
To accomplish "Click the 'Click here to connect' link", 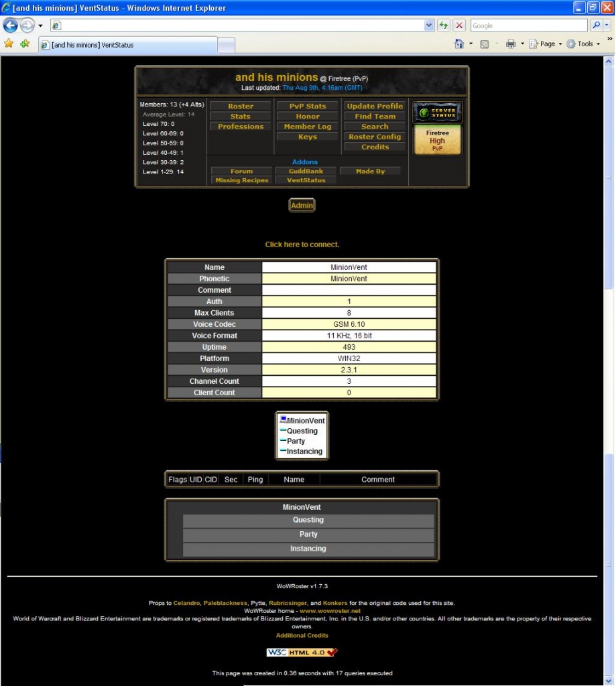I will click(302, 245).
